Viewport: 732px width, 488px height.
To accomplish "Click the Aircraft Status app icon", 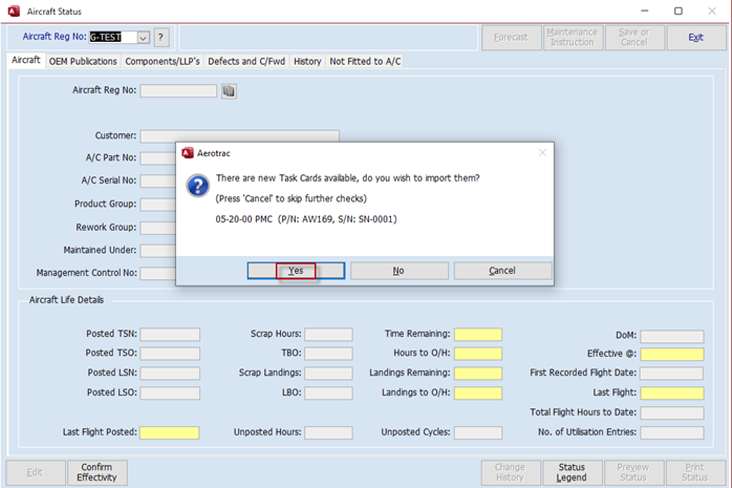I will coord(14,11).
